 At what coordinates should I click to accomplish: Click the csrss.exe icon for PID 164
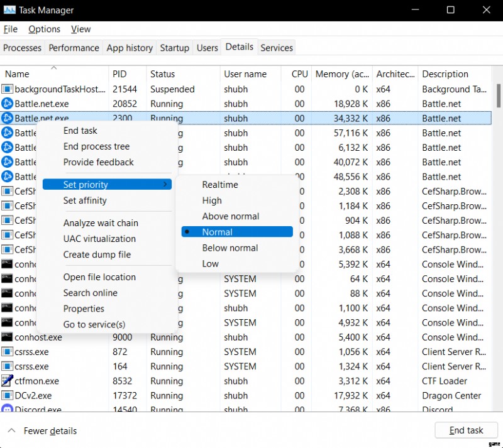(x=7, y=366)
